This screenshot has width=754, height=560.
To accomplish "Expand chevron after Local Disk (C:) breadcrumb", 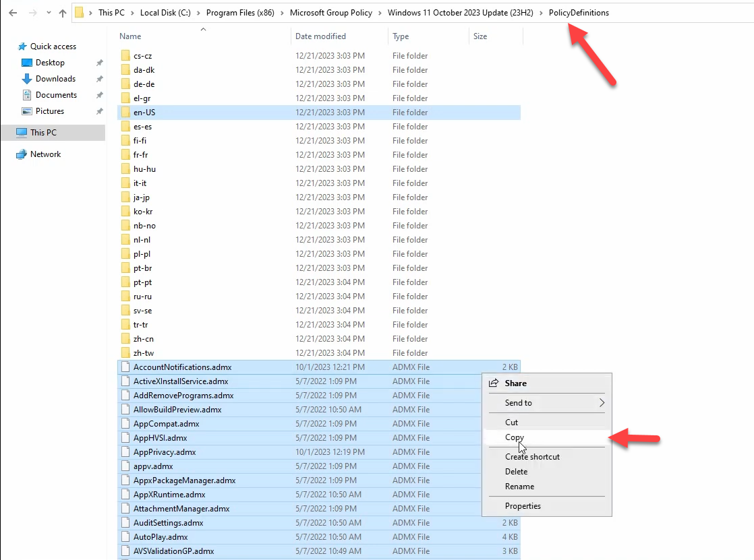I will pos(198,13).
